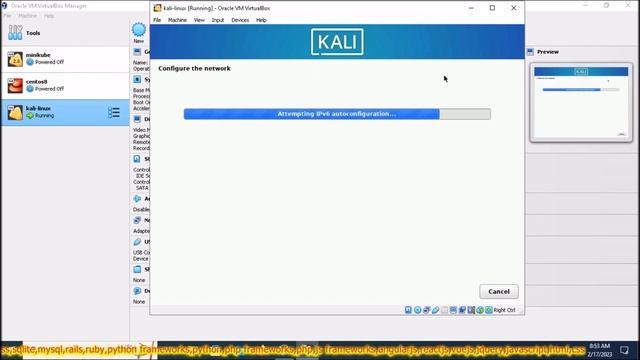Click the USB section icon in the details pane

click(x=137, y=242)
